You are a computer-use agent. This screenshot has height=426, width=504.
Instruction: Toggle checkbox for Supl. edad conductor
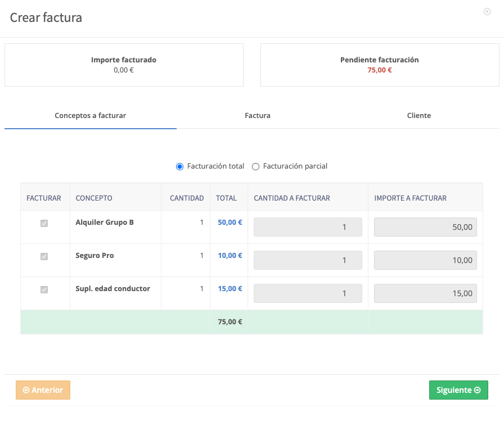44,289
